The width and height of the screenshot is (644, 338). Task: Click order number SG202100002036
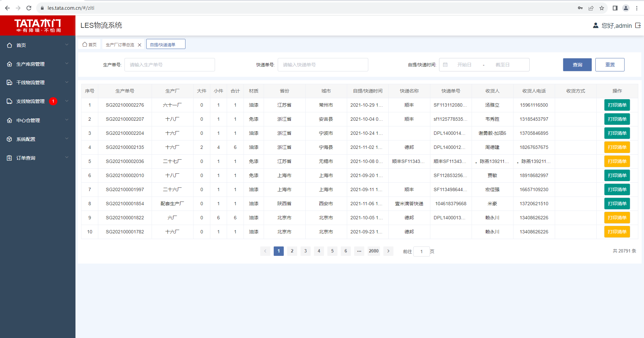(x=125, y=161)
